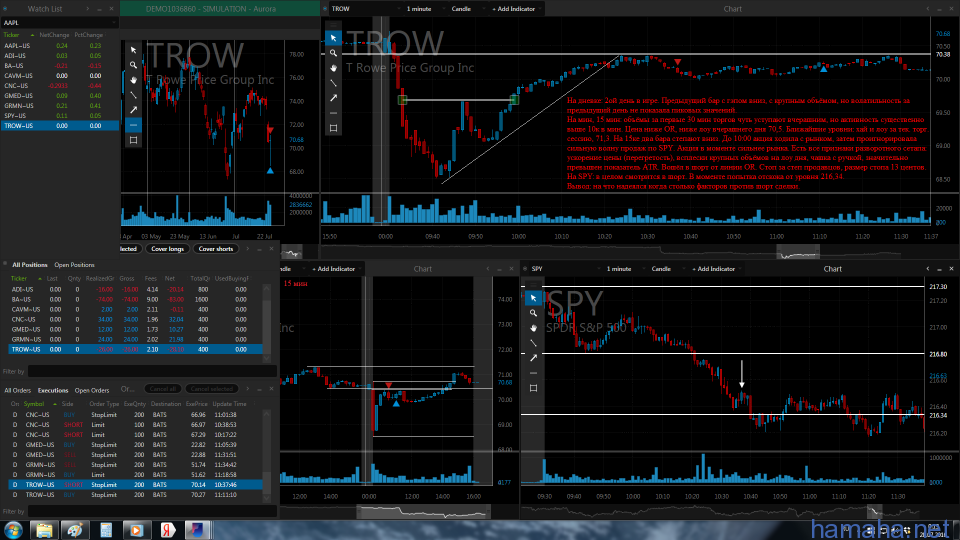Click TROW 1 minute chart range navigator thumb
This screenshot has width=960, height=540.
[x=798, y=252]
